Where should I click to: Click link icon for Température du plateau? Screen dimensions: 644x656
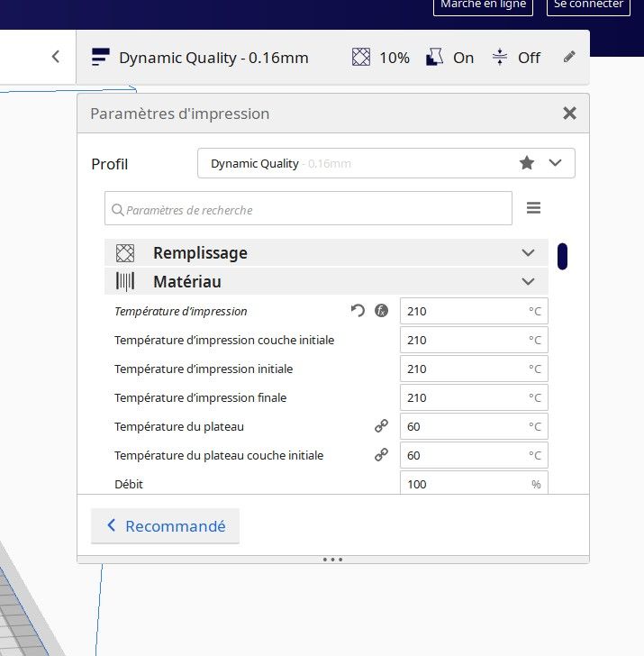click(x=381, y=426)
